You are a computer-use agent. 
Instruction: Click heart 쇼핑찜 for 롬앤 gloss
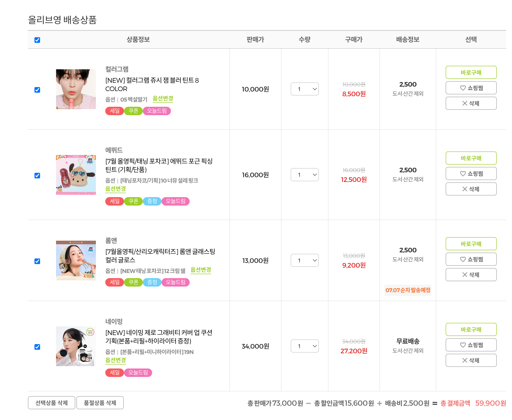[471, 259]
